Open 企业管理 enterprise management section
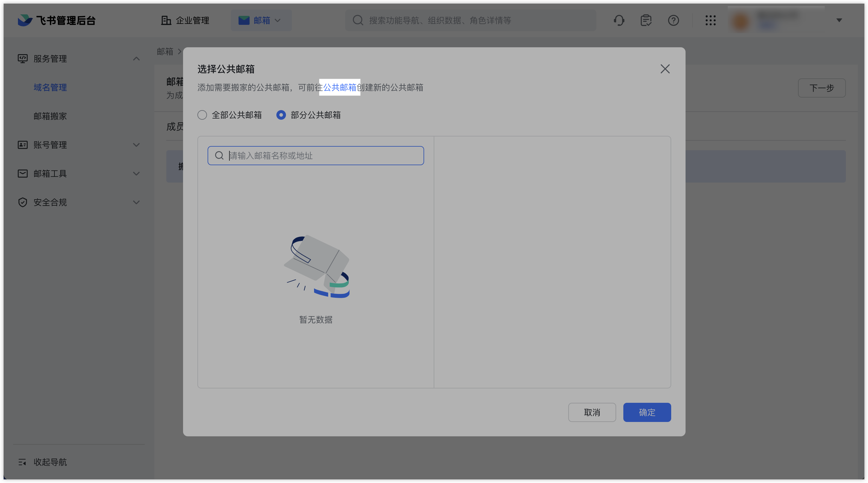Screen dimensions: 868x483 (185, 20)
